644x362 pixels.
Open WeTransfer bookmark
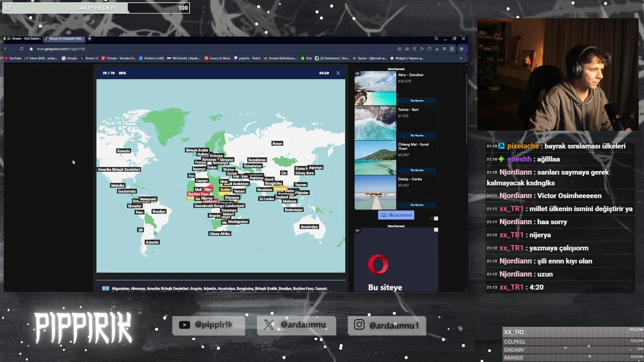coord(183,58)
